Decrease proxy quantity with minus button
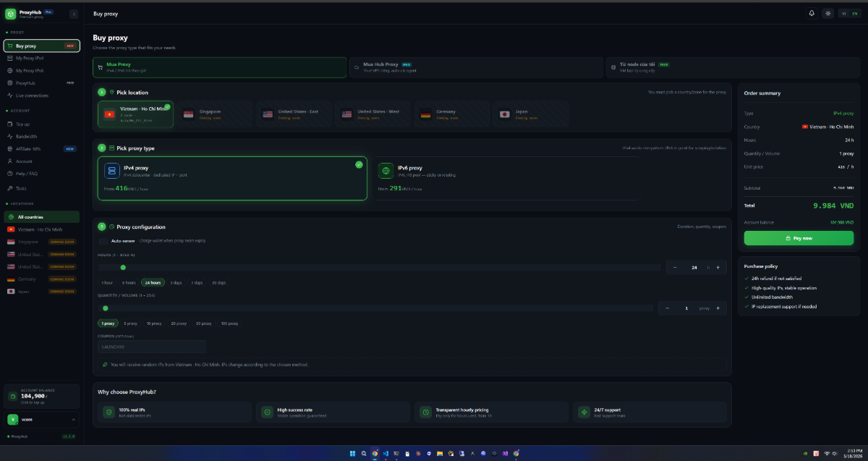This screenshot has height=461, width=868. click(x=667, y=308)
